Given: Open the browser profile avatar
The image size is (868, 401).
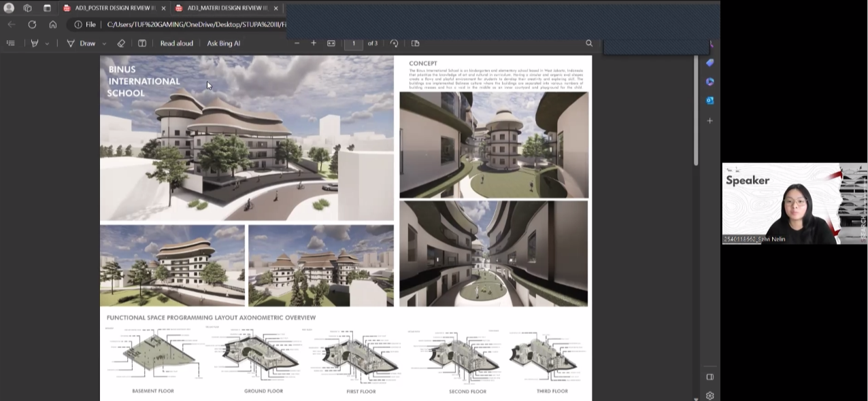Looking at the screenshot, I should (x=9, y=8).
